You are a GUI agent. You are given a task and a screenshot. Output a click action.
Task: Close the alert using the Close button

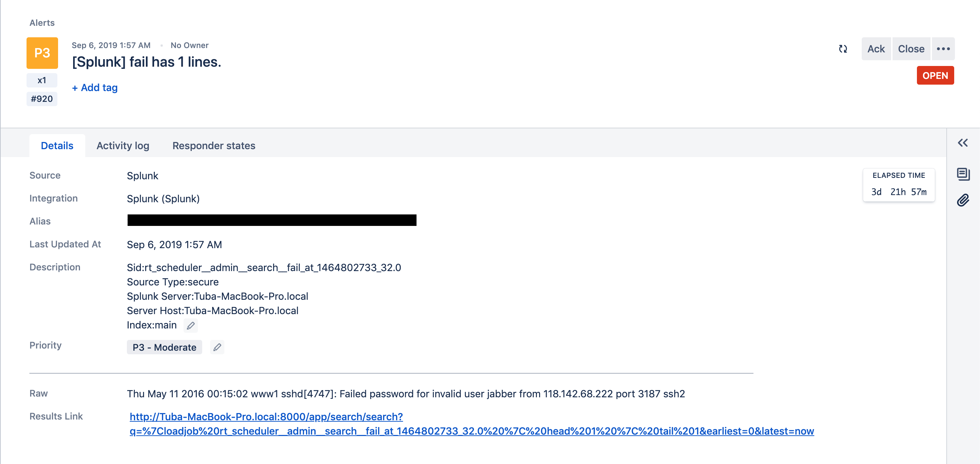[x=911, y=49]
